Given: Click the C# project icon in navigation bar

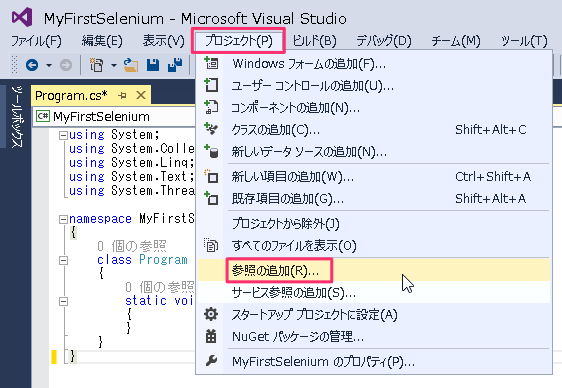Looking at the screenshot, I should pos(43,116).
